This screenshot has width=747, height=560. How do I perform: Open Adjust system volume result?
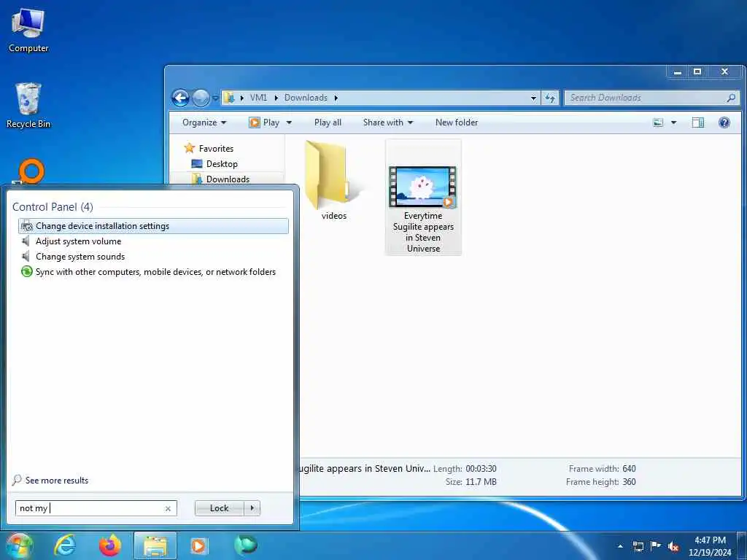153,241
